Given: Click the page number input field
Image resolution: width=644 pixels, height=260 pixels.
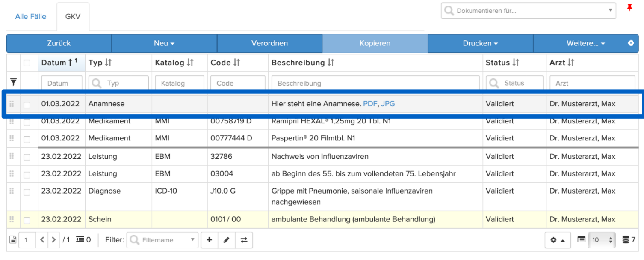Looking at the screenshot, I should point(27,240).
